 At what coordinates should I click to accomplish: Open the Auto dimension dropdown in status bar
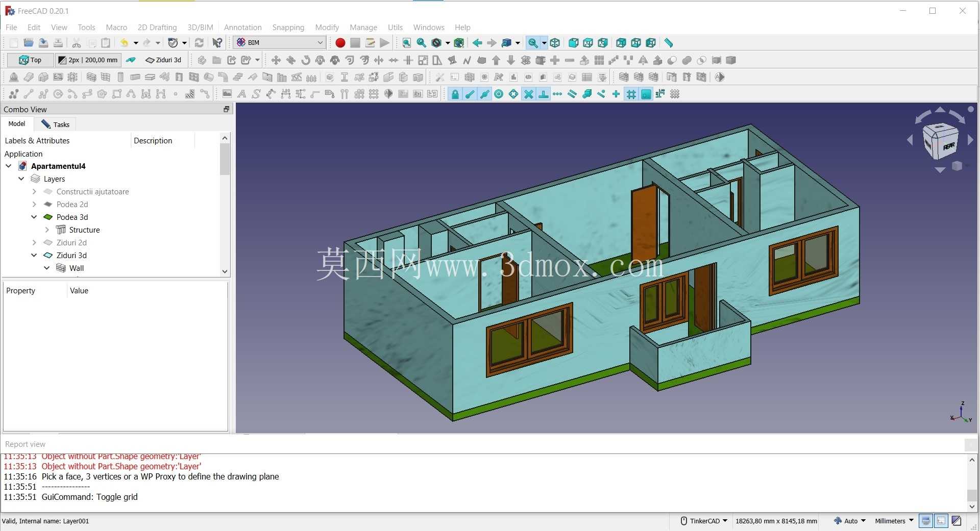pyautogui.click(x=850, y=521)
